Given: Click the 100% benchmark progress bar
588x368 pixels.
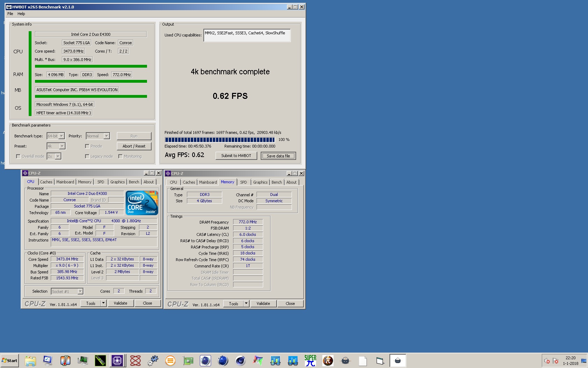Looking at the screenshot, I should pyautogui.click(x=220, y=139).
